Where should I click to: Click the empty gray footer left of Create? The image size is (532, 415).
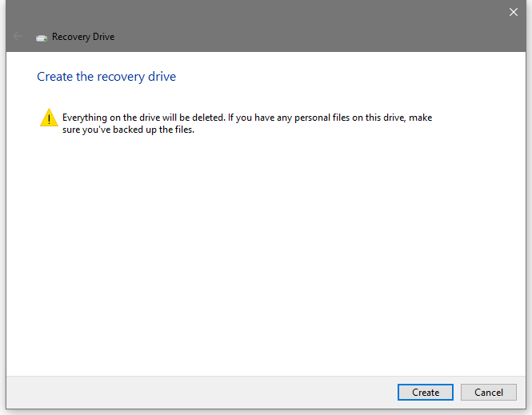pos(202,393)
